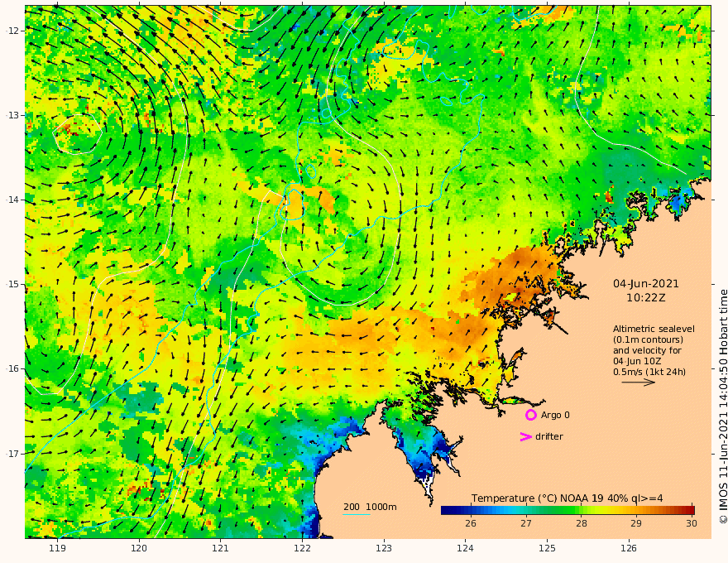The height and width of the screenshot is (563, 728).
Task: Click latitude label -17 on left axis
Action: coord(12,454)
